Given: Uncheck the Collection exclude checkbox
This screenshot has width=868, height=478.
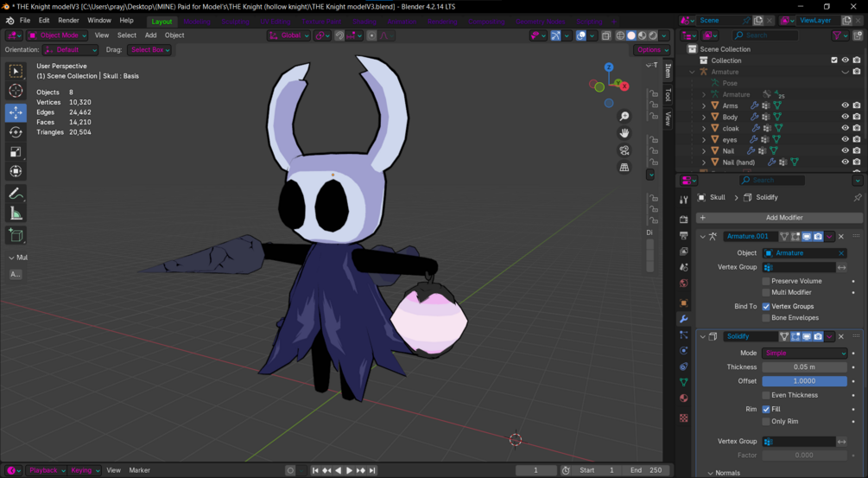Looking at the screenshot, I should click(x=834, y=61).
